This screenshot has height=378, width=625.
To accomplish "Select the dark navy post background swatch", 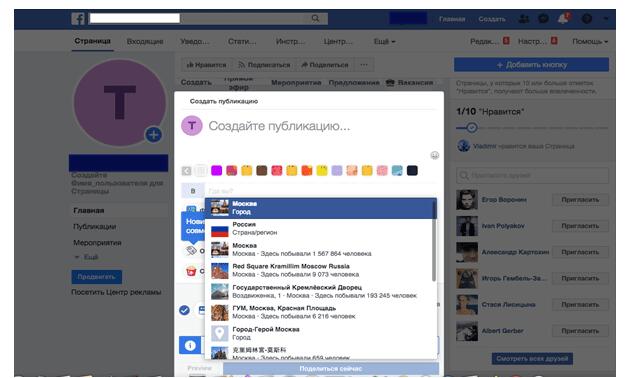I will click(412, 171).
